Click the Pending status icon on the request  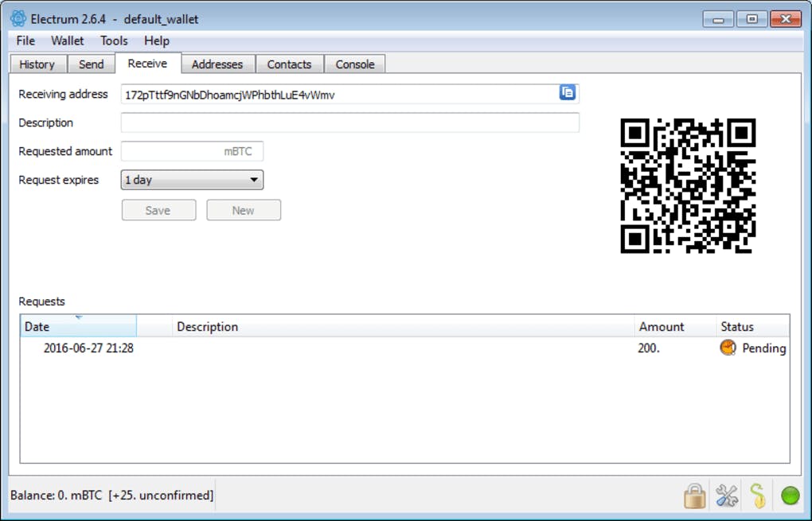point(727,348)
